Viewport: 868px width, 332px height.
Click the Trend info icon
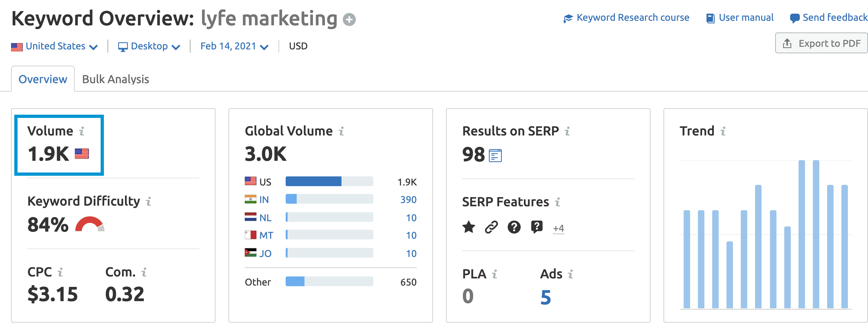[x=723, y=131]
